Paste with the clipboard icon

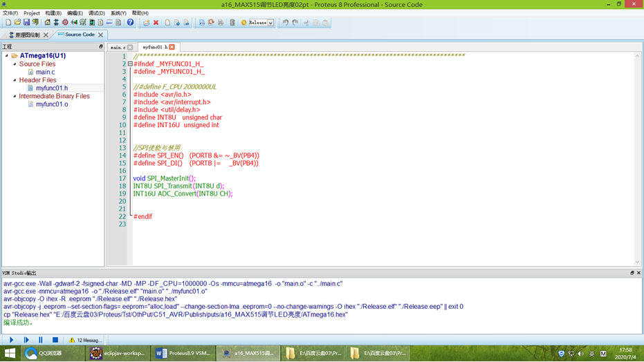pos(325,23)
